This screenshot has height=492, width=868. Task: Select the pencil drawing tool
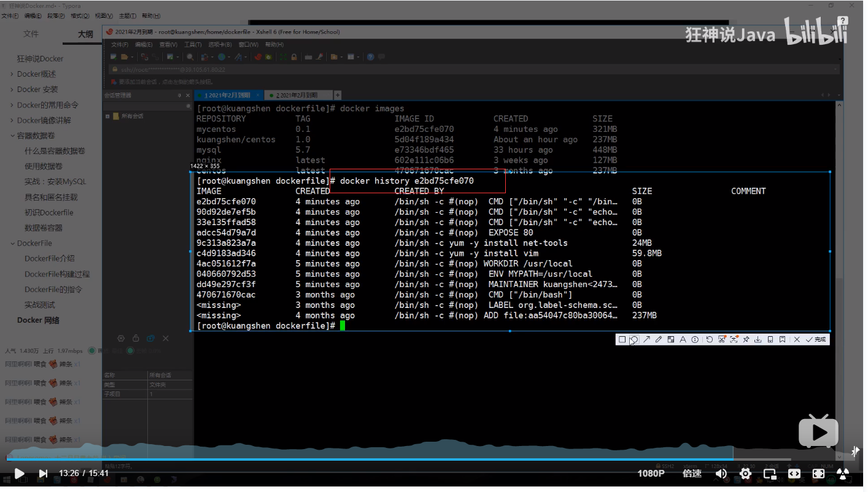click(659, 339)
